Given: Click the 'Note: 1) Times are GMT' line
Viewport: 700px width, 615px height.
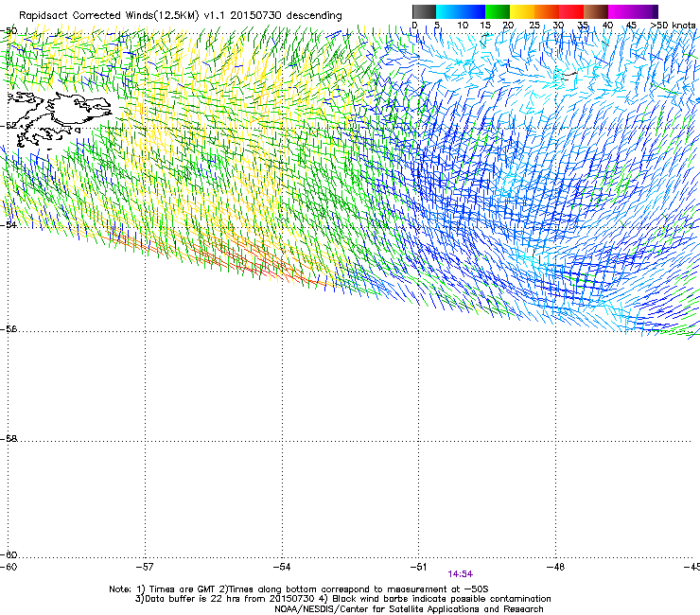Looking at the screenshot, I should (299, 589).
